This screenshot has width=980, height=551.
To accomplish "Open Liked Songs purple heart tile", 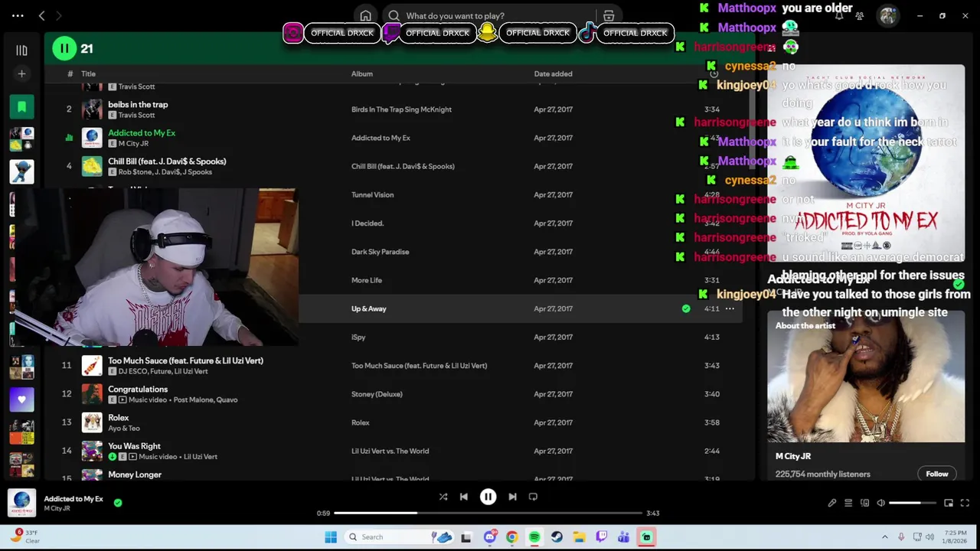I will point(21,399).
